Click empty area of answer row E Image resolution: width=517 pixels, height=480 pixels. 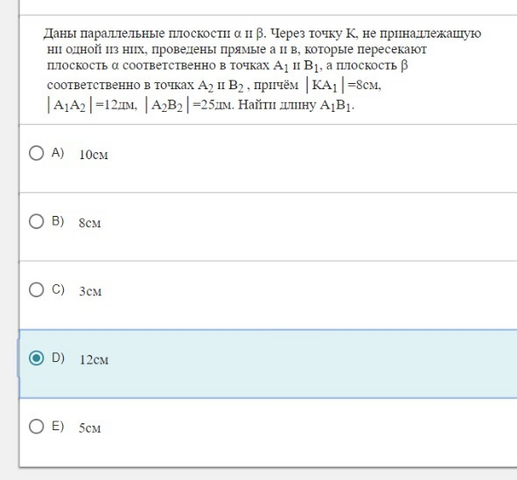click(300, 432)
